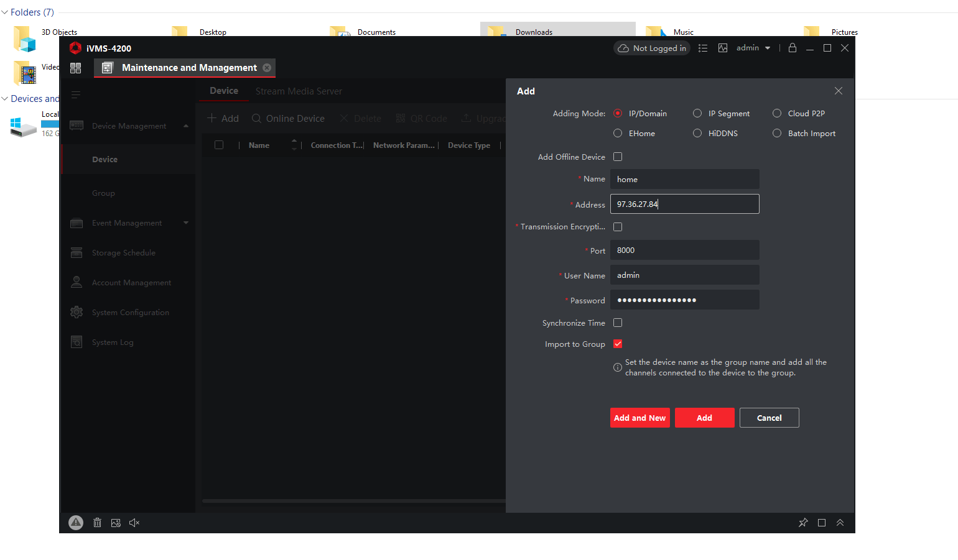
Task: Switch to the Device tab
Action: 224,91
